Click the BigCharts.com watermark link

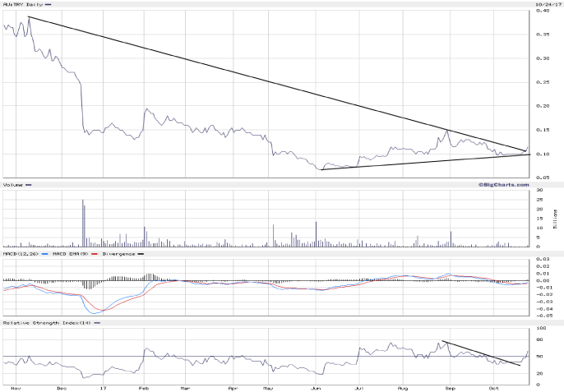click(x=504, y=185)
